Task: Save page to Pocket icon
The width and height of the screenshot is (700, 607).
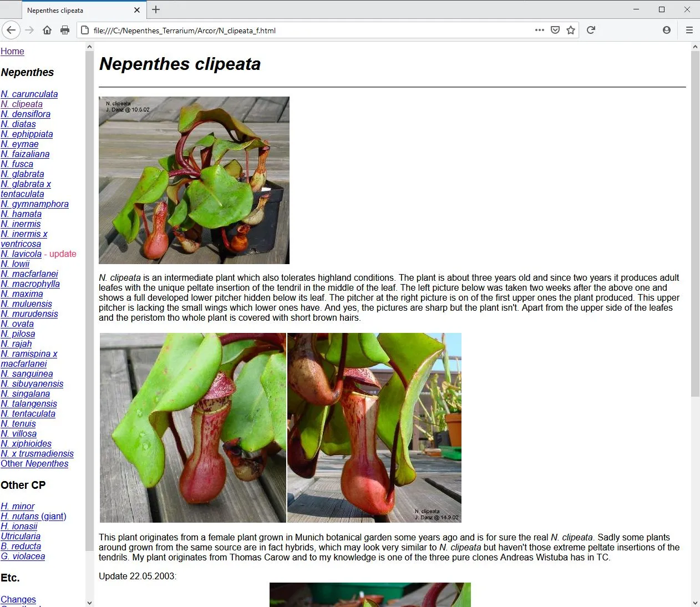Action: (x=555, y=30)
